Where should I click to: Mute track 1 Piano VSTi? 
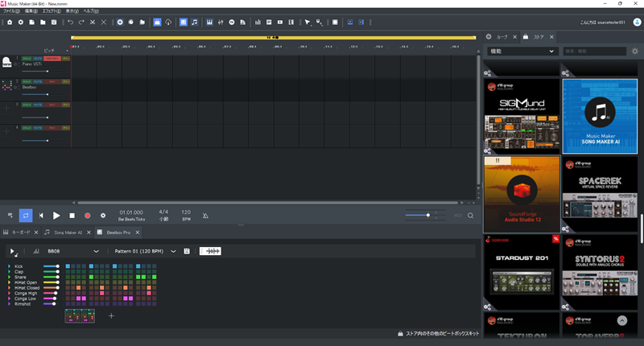[x=38, y=59]
